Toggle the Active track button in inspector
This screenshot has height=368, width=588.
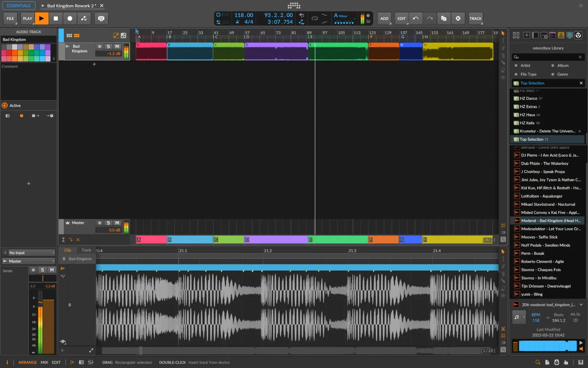click(5, 105)
